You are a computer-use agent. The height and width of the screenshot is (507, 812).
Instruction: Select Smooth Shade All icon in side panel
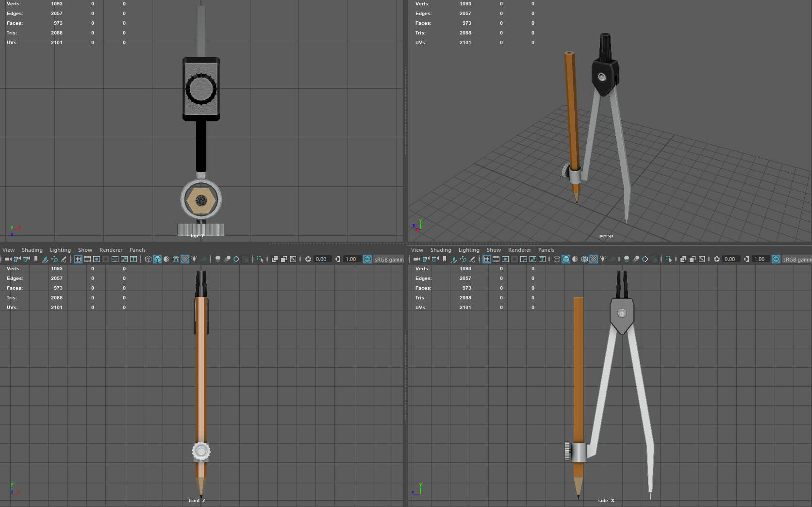(x=566, y=259)
